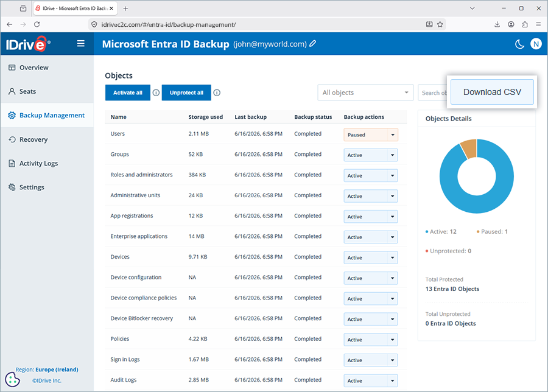Click the Search objects field

pyautogui.click(x=433, y=93)
